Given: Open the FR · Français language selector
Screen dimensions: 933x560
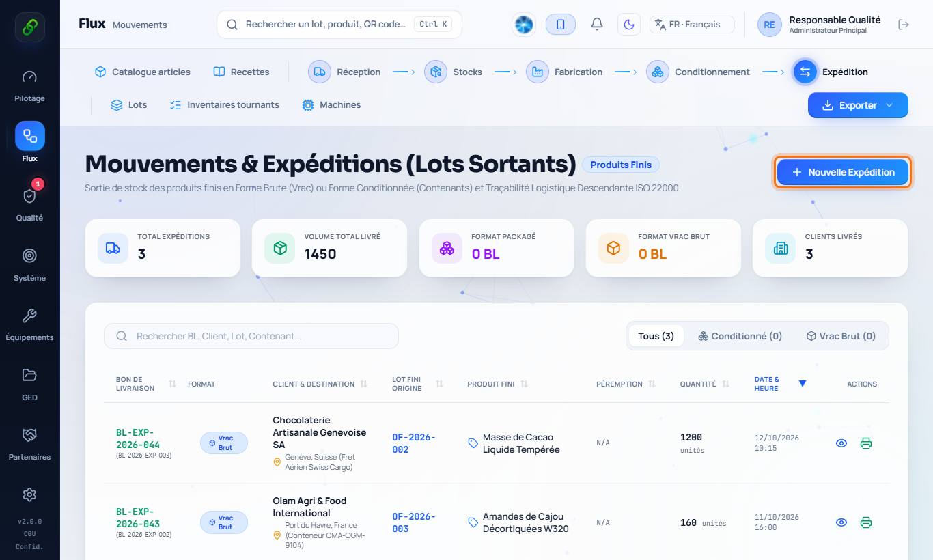Looking at the screenshot, I should (x=692, y=25).
